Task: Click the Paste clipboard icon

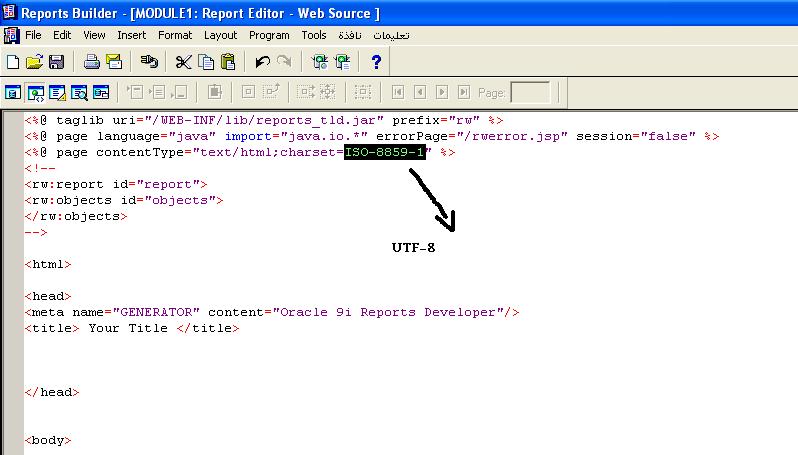Action: click(228, 62)
